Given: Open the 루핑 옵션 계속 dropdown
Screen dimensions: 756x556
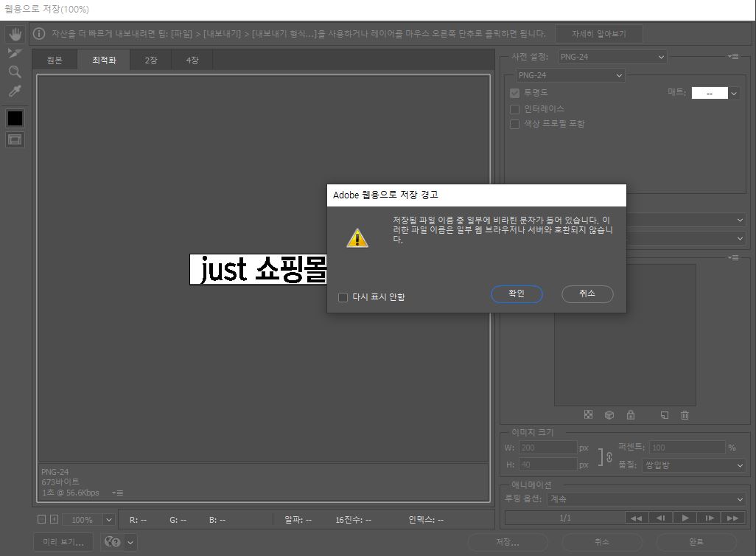Looking at the screenshot, I should tap(646, 499).
